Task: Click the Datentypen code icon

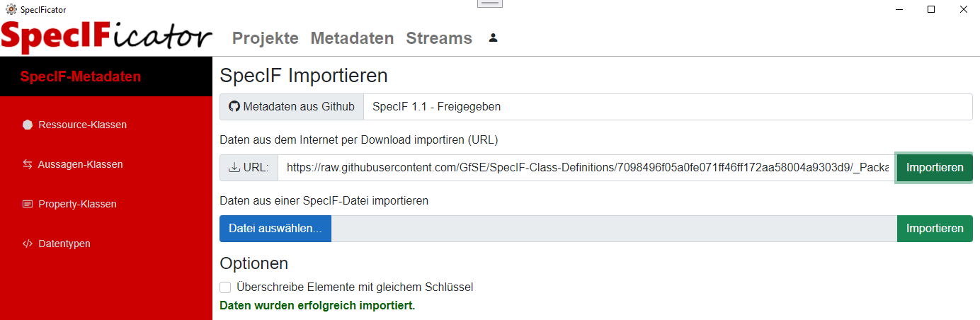Action: (x=28, y=244)
